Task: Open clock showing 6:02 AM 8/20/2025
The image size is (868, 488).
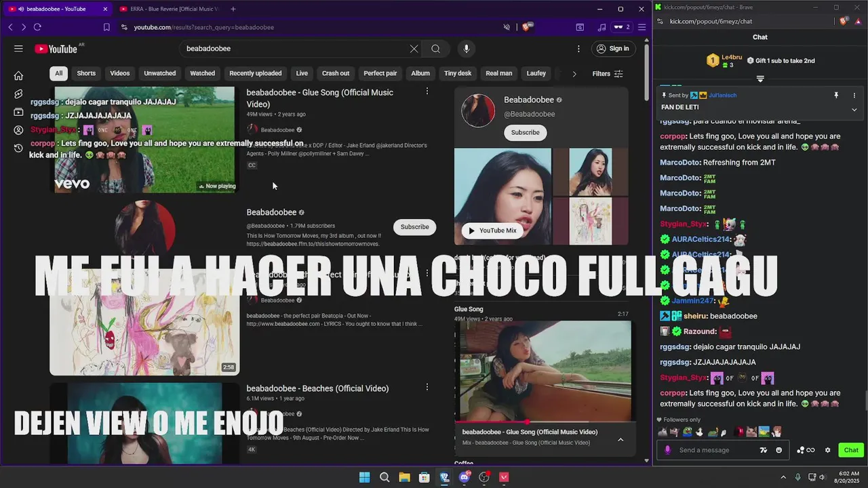Action: [848, 477]
